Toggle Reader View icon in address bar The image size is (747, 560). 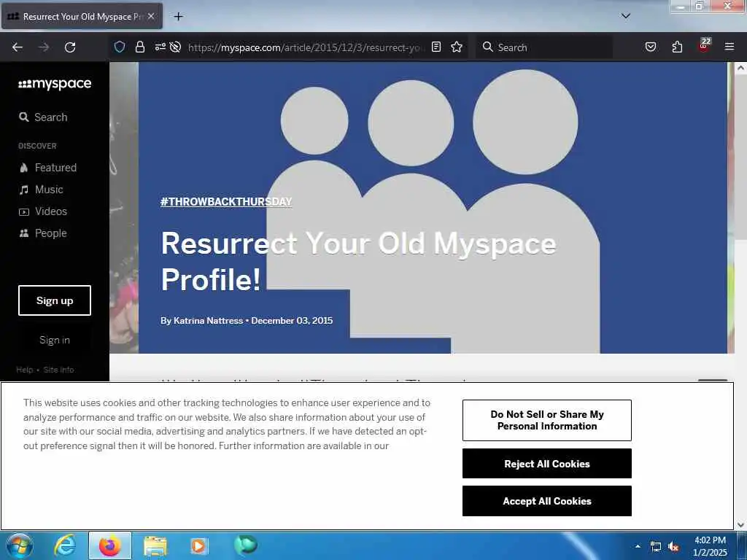[436, 47]
